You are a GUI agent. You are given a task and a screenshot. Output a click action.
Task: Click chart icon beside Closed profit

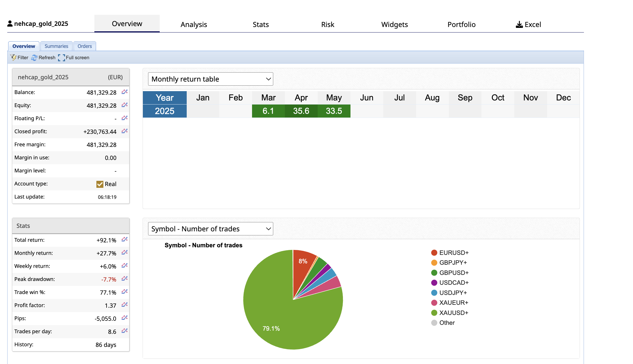click(125, 131)
